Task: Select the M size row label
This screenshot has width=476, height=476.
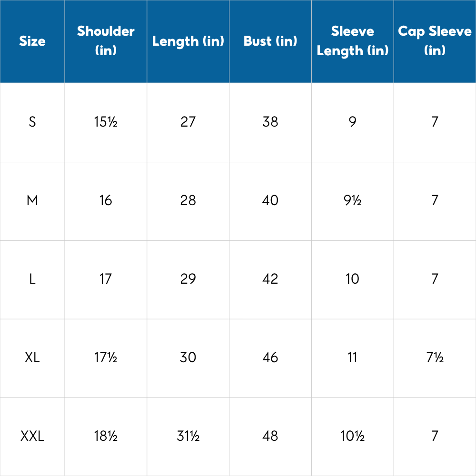Action: 32,201
